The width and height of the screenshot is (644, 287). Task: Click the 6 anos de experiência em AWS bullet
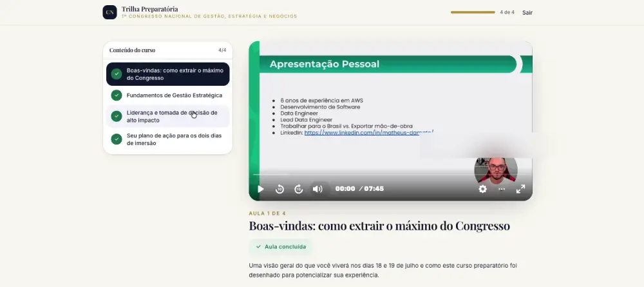point(321,101)
